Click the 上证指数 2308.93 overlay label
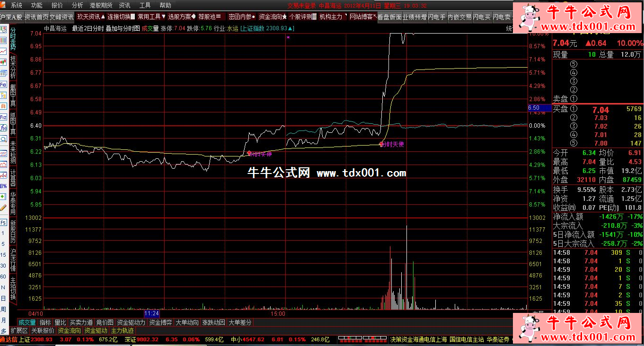This screenshot has width=644, height=346. click(x=266, y=28)
